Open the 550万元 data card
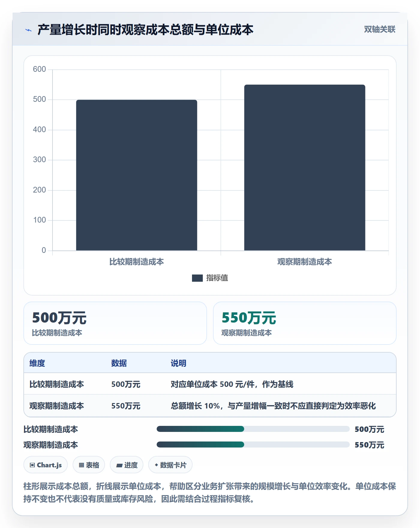Image resolution: width=420 pixels, height=528 pixels. pyautogui.click(x=304, y=323)
